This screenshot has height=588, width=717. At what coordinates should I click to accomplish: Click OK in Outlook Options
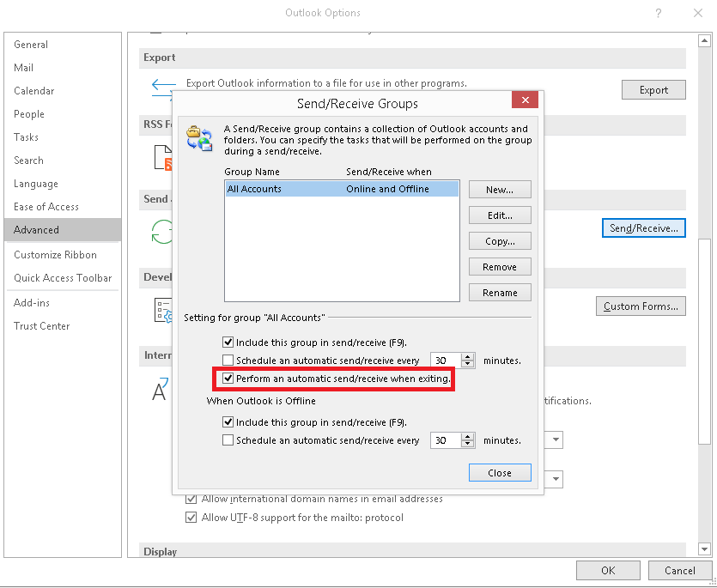tap(608, 571)
